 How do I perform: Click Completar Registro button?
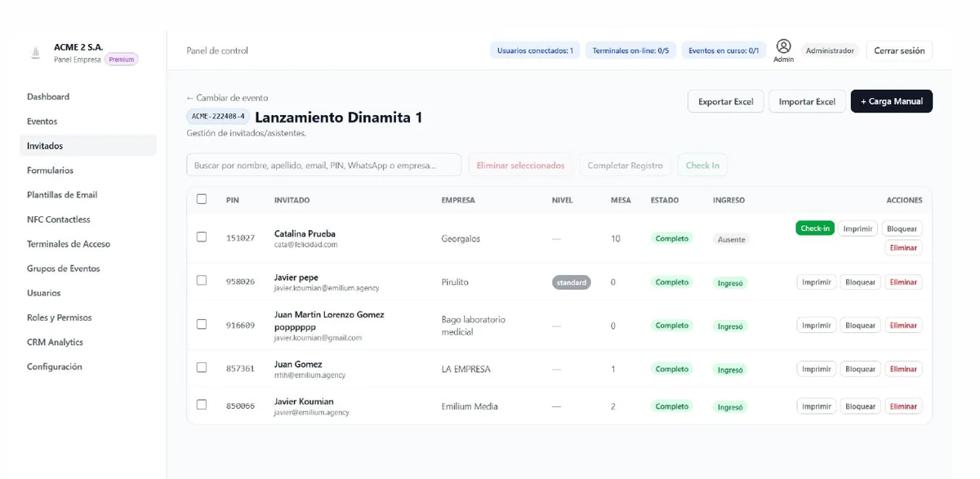pyautogui.click(x=626, y=165)
